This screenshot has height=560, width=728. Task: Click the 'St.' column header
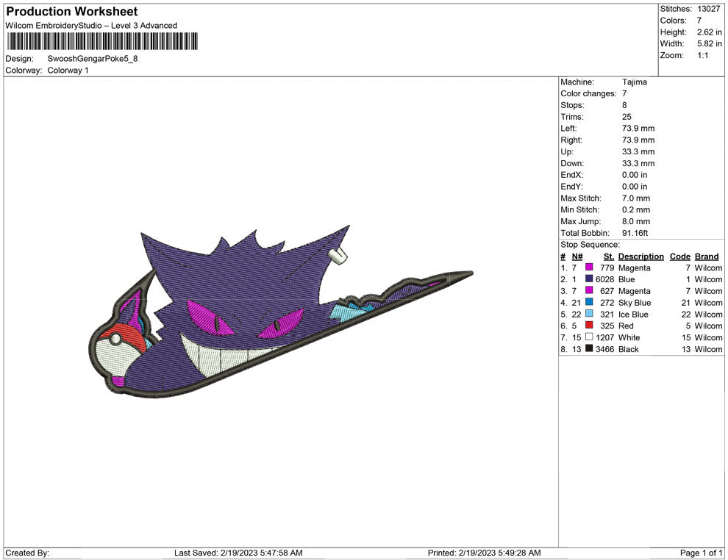click(x=609, y=256)
